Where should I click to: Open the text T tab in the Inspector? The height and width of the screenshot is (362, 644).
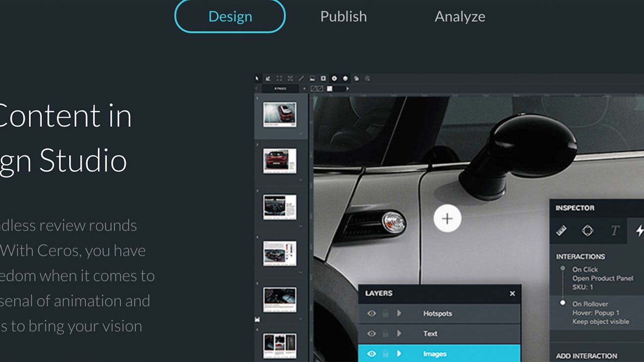coord(615,230)
